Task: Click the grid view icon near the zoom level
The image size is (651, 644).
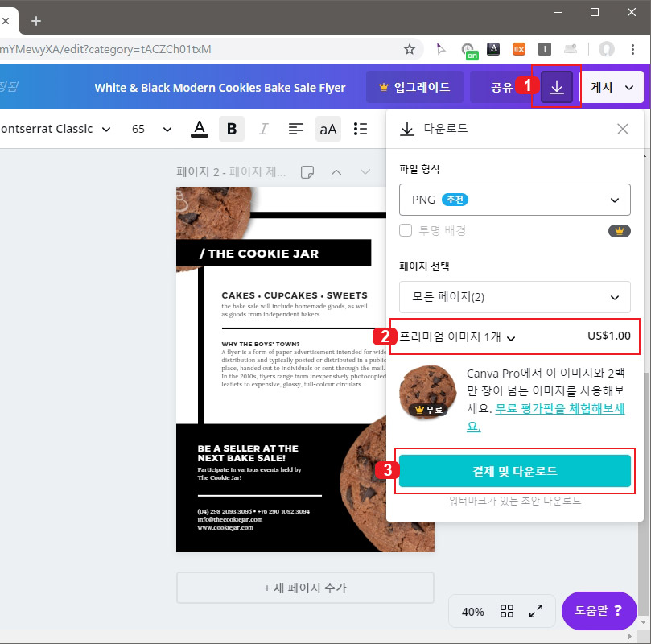Action: (506, 611)
